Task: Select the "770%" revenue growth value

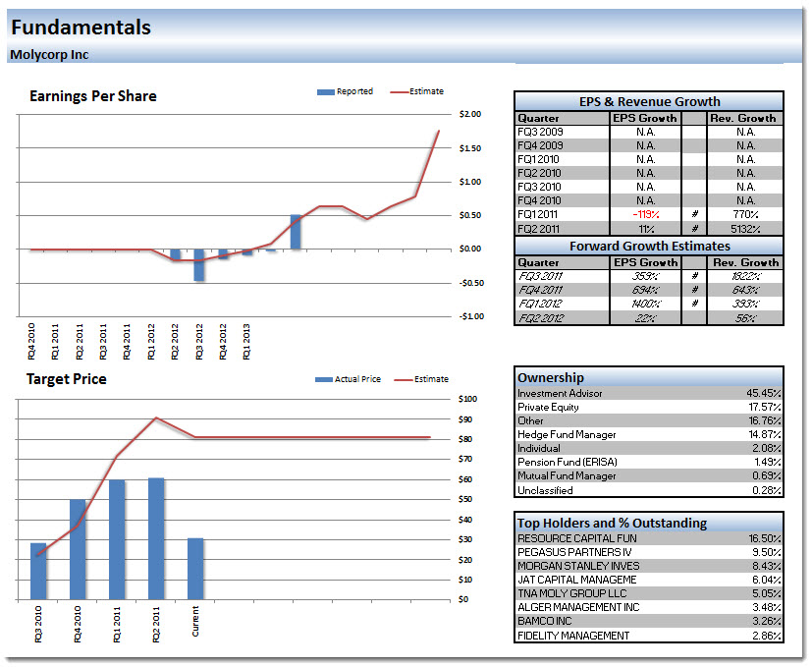Action: click(x=745, y=214)
